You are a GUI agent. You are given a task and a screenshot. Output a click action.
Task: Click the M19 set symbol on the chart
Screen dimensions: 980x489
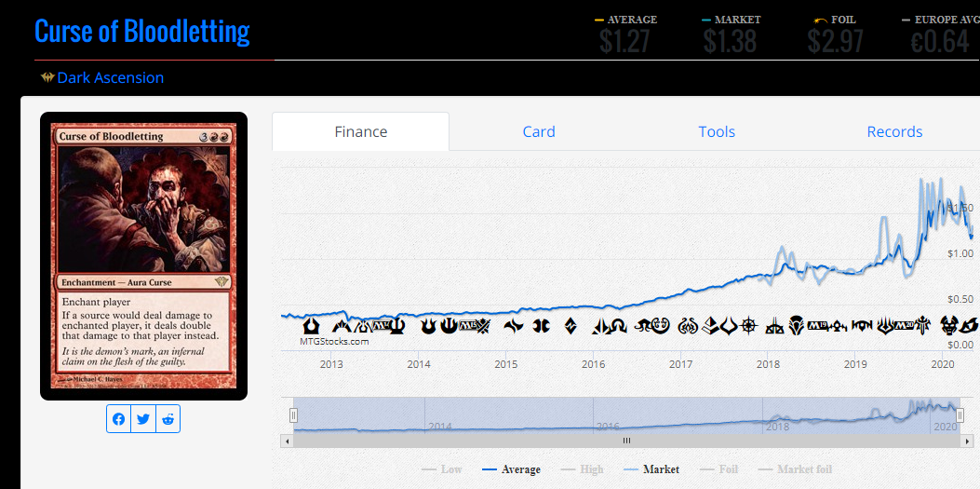point(817,324)
